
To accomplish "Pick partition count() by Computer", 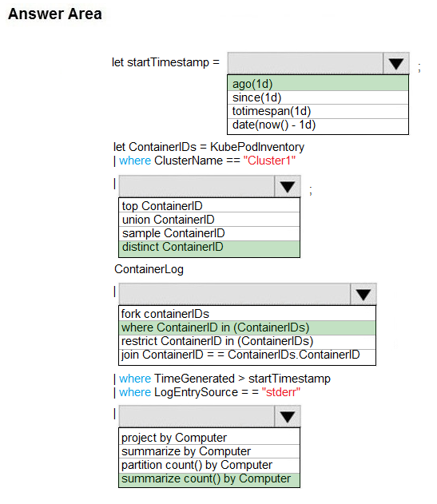I will pos(209,466).
